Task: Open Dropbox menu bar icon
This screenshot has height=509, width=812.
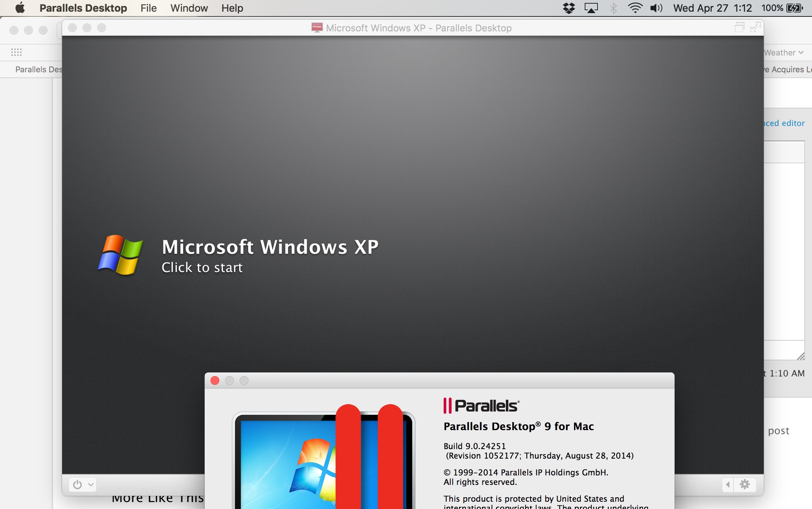Action: point(569,8)
